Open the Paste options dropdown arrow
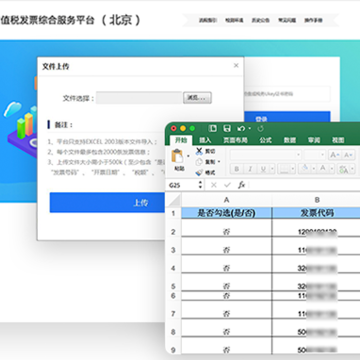The width and height of the screenshot is (360, 360). pos(188,156)
